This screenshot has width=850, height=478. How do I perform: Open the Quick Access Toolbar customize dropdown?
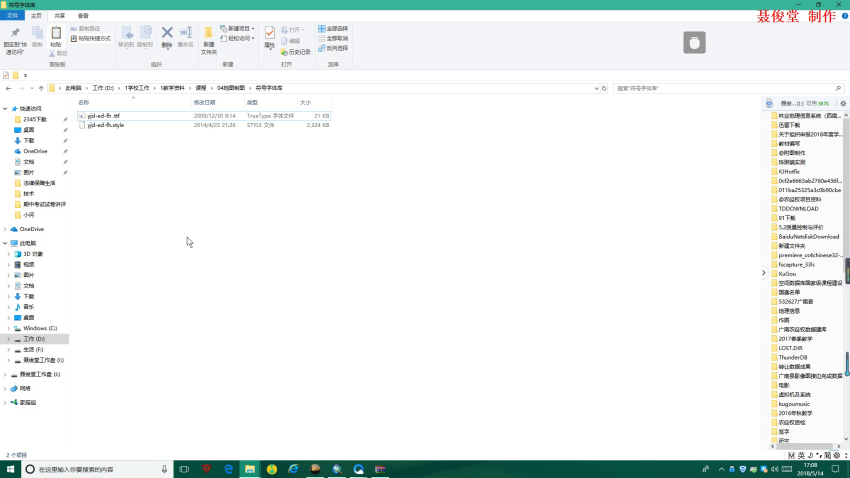tap(25, 75)
